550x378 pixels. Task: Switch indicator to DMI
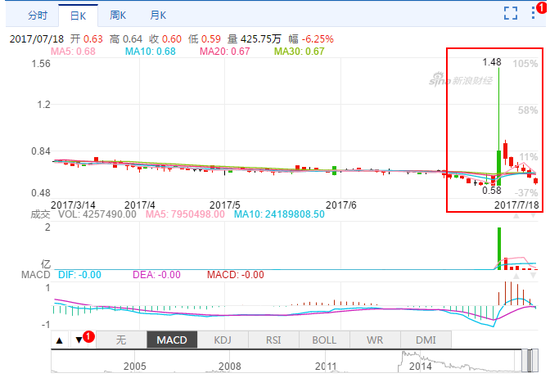pyautogui.click(x=426, y=340)
